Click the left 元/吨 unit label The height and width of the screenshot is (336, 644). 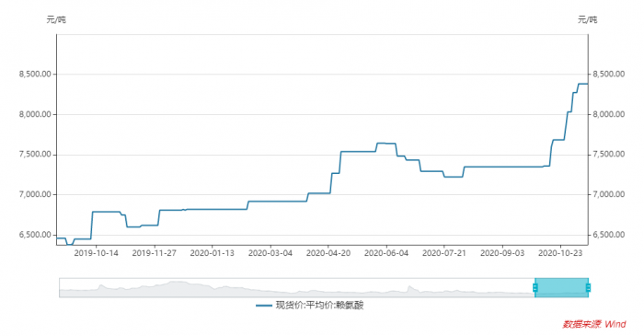coord(56,19)
